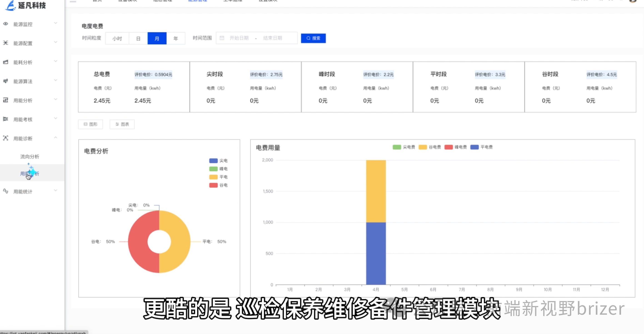Click the blue segment of the 4月 bar
644x334 pixels.
click(376, 253)
